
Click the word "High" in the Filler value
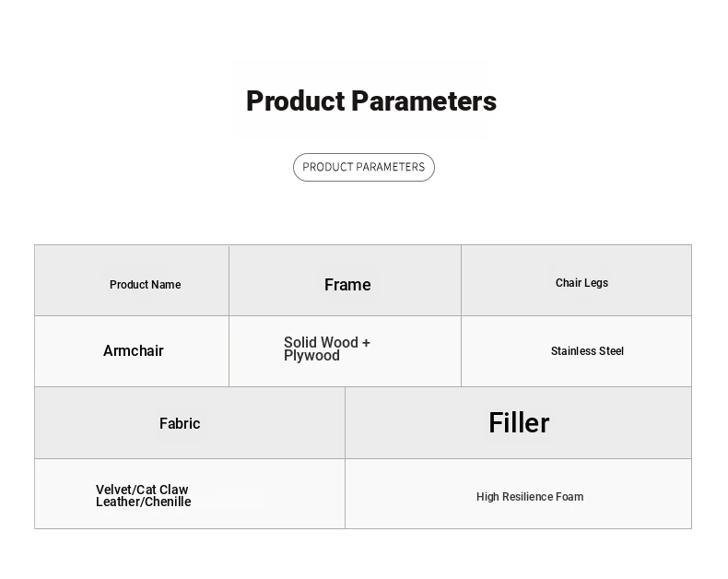[487, 497]
